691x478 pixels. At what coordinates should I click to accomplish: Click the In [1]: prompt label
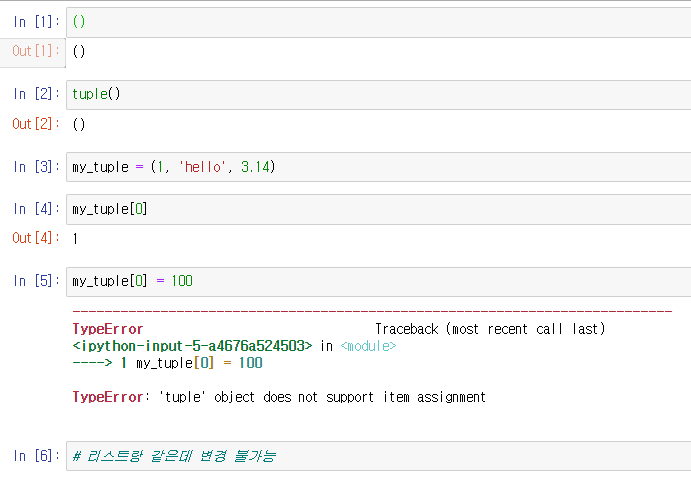(x=36, y=22)
